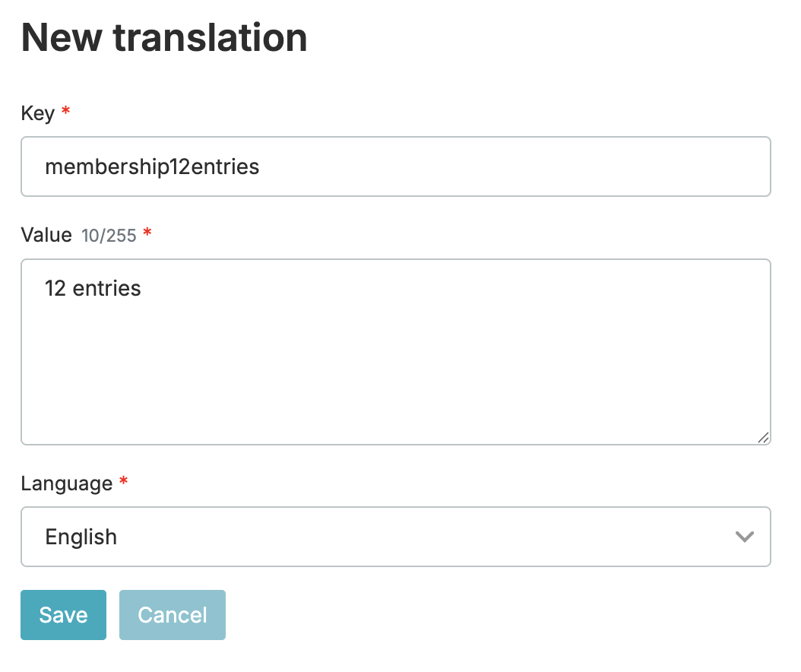The height and width of the screenshot is (672, 801).
Task: Click the "12 entries" text in Value
Action: (93, 289)
